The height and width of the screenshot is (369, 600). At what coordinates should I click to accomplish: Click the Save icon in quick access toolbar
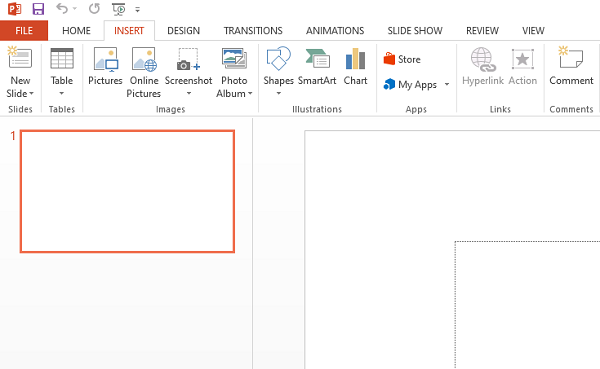tap(38, 8)
